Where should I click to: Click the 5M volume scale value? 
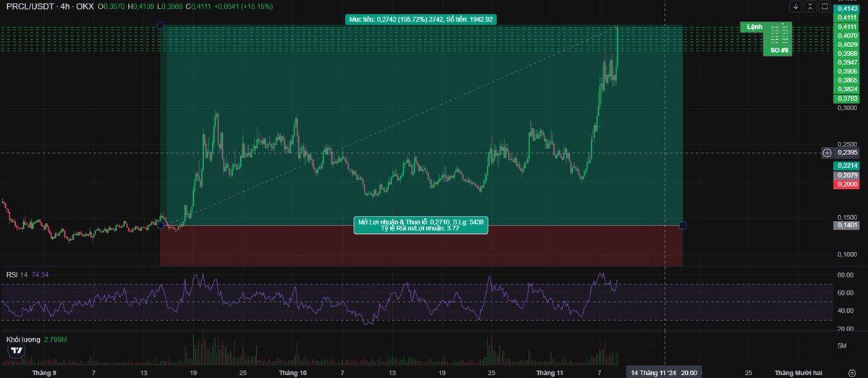point(843,347)
